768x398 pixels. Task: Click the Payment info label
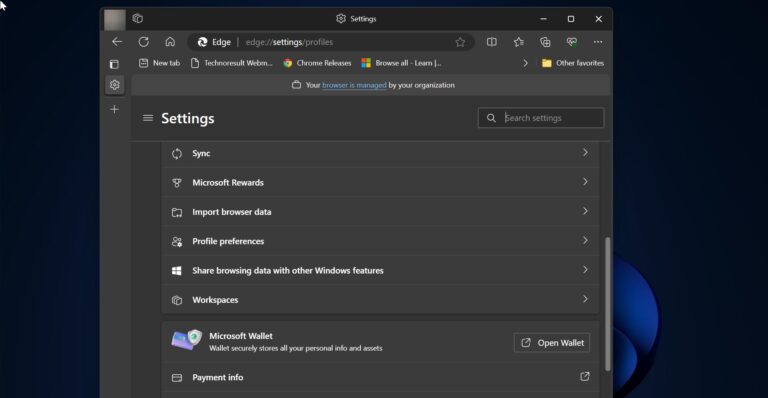217,377
